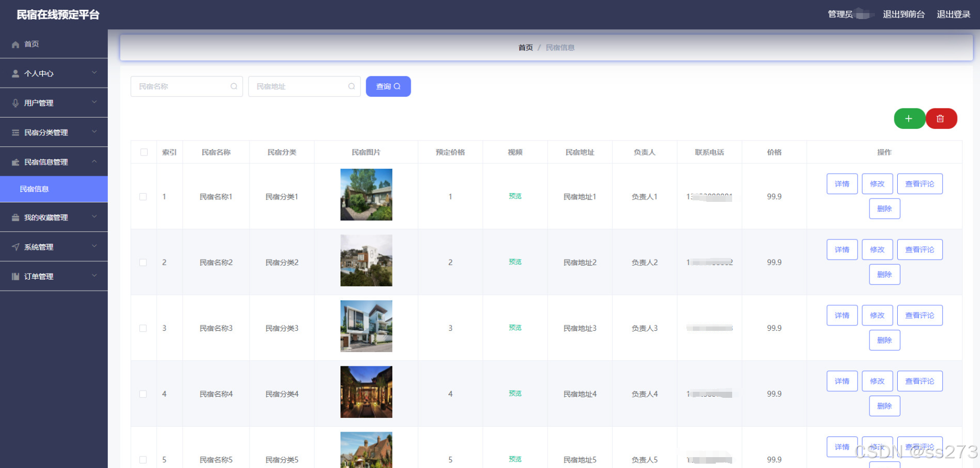
Task: Click 查看评论 for 民宿名称3
Action: 920,316
